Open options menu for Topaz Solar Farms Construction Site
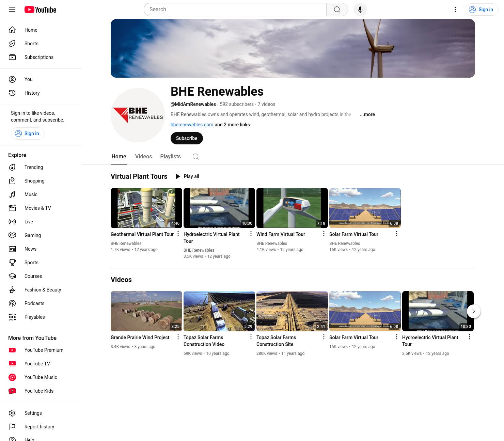Screen dimensions: 504x441 [x=324, y=337]
